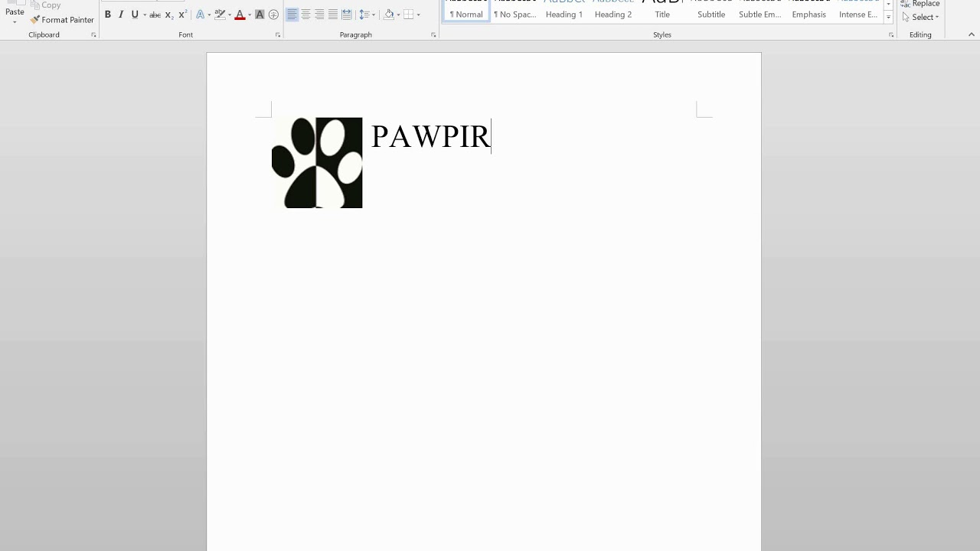Collapse the ribbon

pyautogui.click(x=972, y=35)
